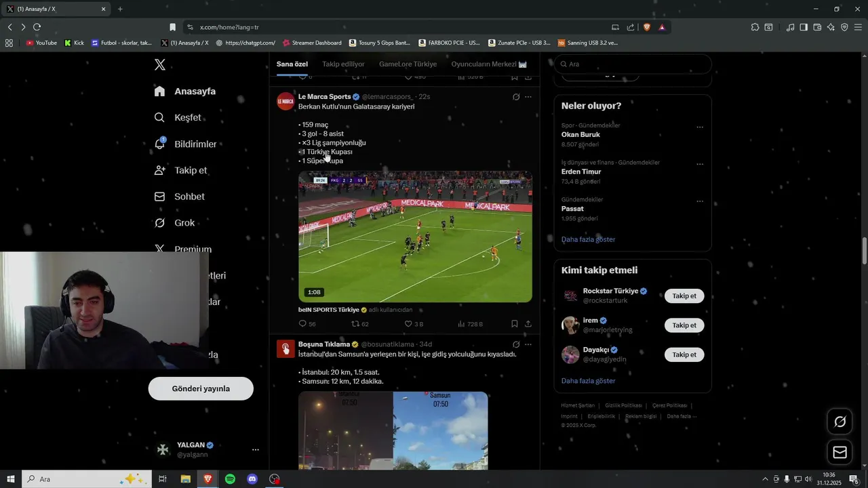This screenshot has width=868, height=488.
Task: Open YouTube bookmark
Action: (41, 43)
